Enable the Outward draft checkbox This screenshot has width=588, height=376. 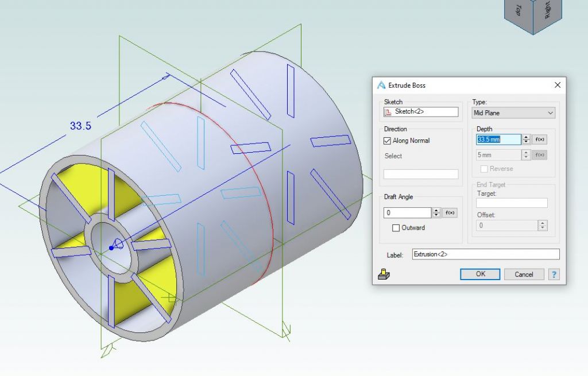click(x=396, y=228)
